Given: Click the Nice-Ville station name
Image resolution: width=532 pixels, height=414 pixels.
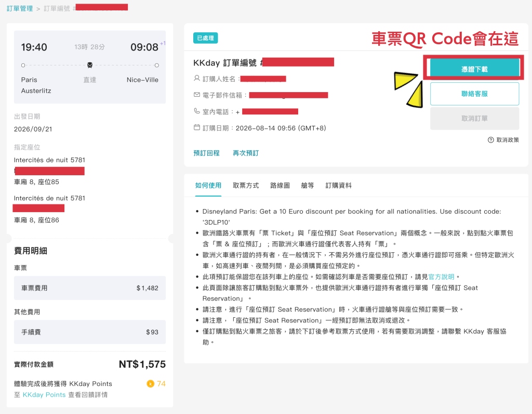Looking at the screenshot, I should coord(142,80).
